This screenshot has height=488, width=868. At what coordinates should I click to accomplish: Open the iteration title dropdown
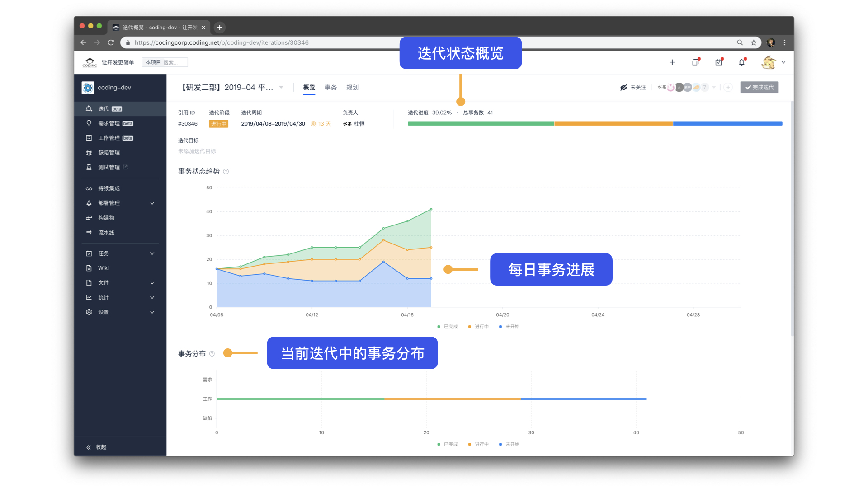[282, 87]
